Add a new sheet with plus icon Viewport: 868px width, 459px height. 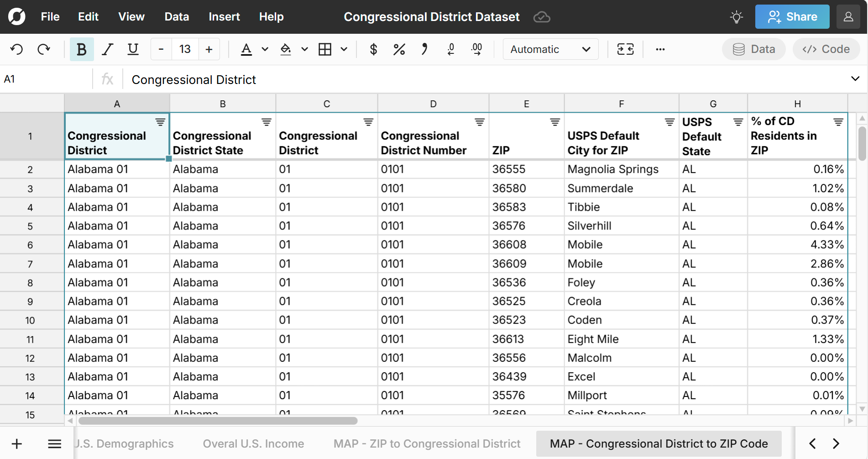click(17, 443)
